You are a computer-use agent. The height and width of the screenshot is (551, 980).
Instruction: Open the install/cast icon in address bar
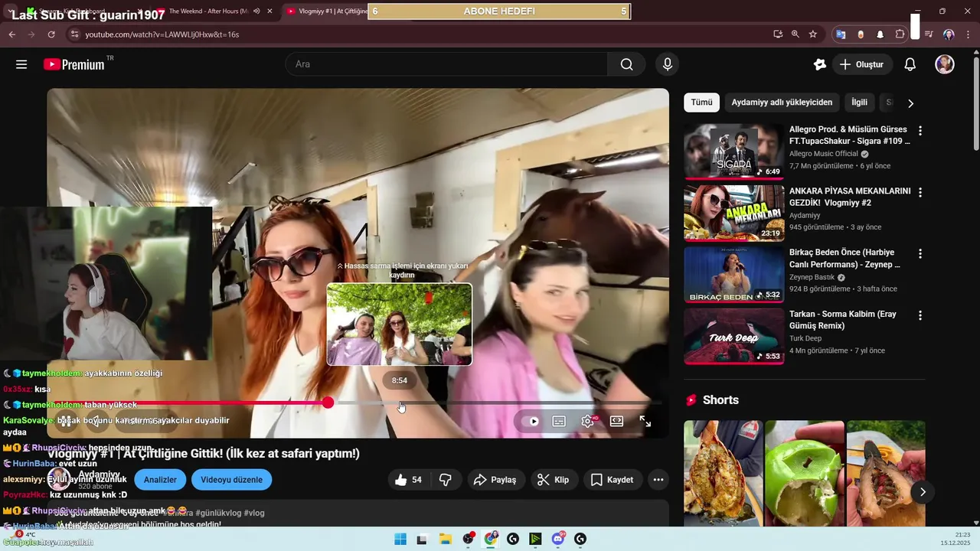[x=778, y=34]
